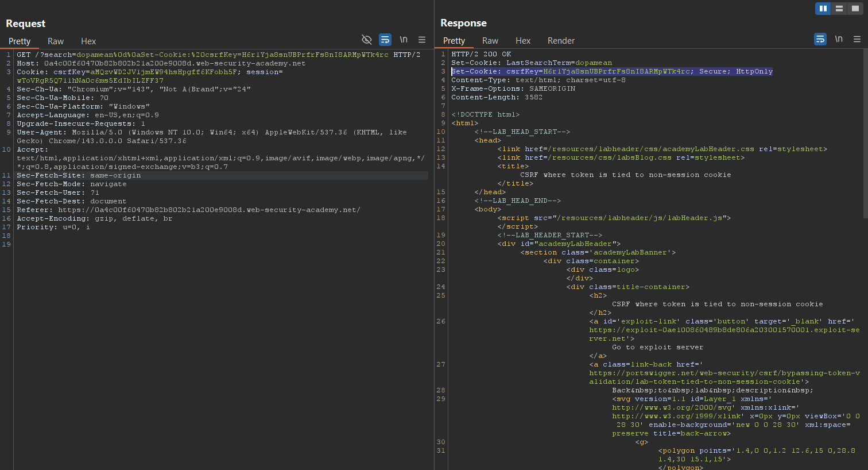The height and width of the screenshot is (470, 868).
Task: Click the HTTP/2 200 OK status line
Action: tap(481, 54)
